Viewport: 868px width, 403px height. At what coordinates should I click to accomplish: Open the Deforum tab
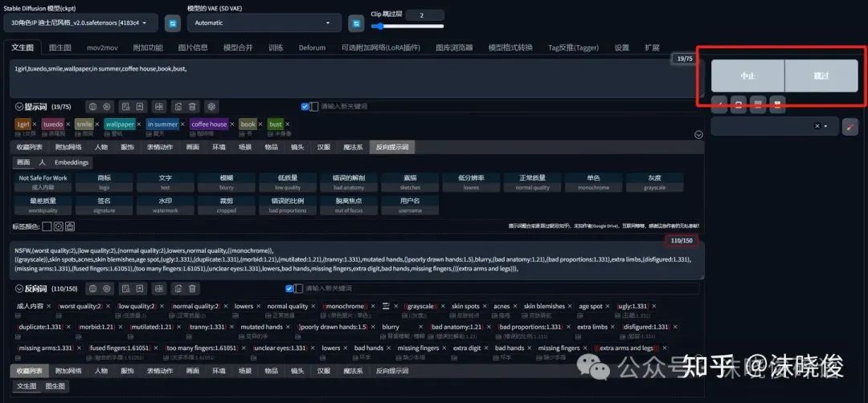pyautogui.click(x=312, y=47)
